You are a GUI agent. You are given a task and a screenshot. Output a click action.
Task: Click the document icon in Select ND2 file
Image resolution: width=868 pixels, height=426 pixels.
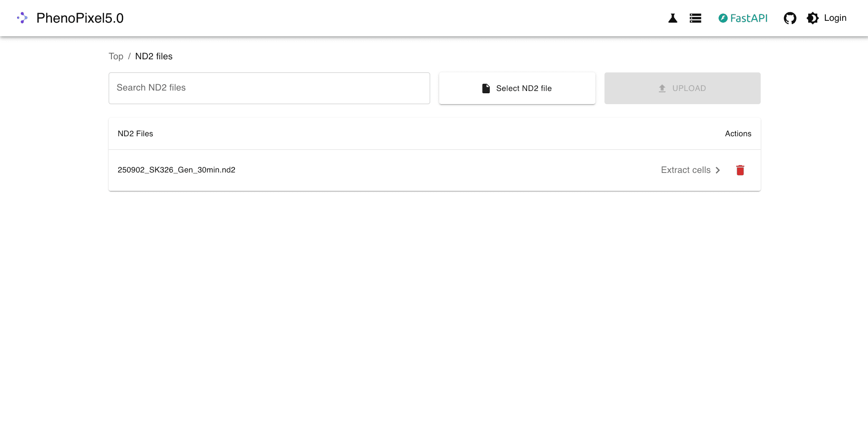486,88
